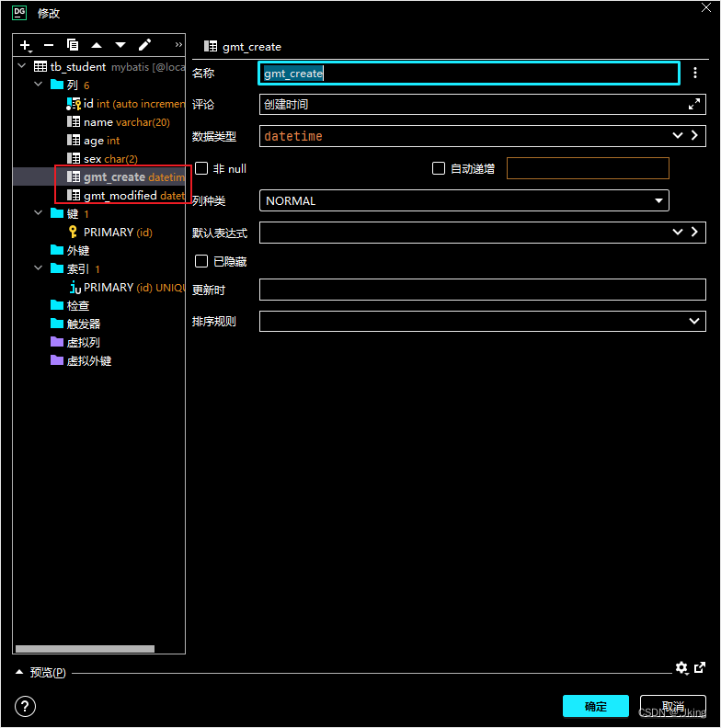Click the move down arrow icon

pos(120,45)
